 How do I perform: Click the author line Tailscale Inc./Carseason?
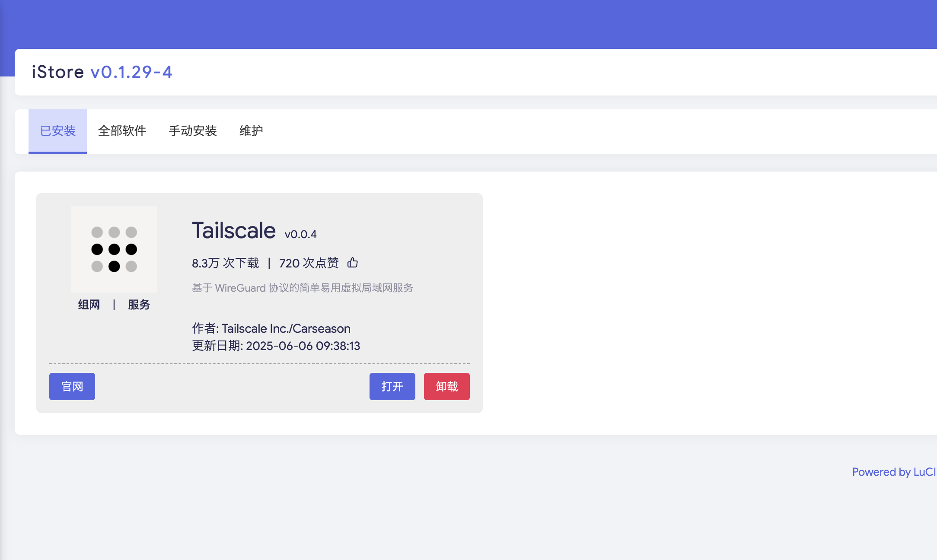(271, 328)
